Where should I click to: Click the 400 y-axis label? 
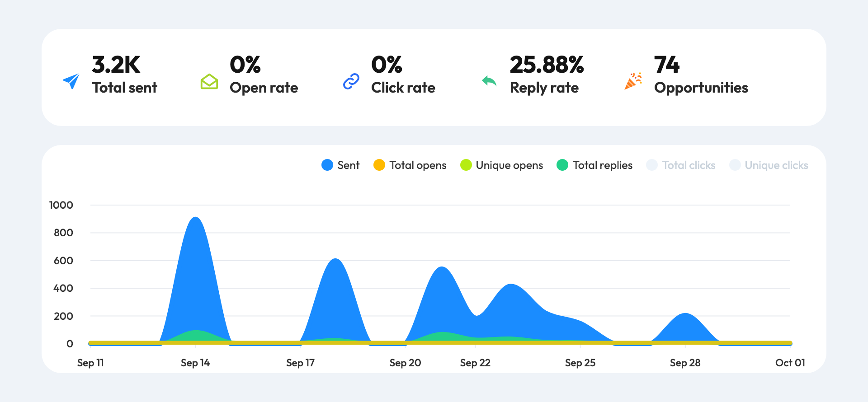tap(63, 289)
